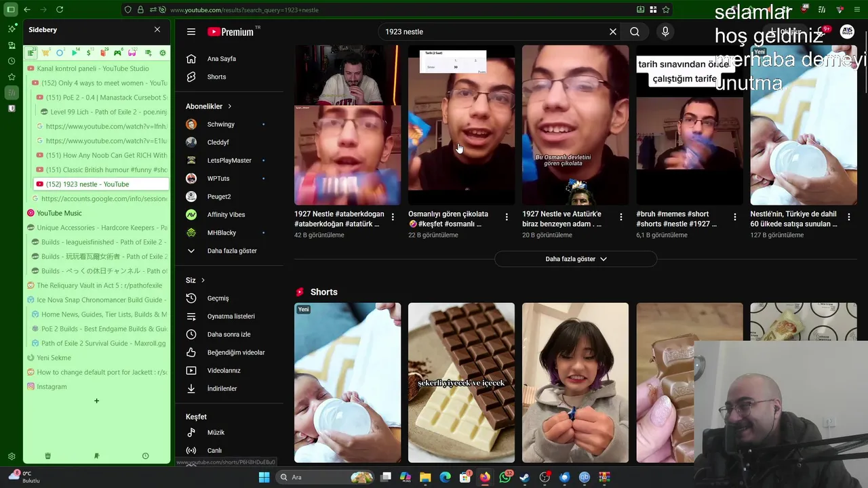Image resolution: width=868 pixels, height=488 pixels.
Task: Open Sidebery settings gear icon
Action: pyautogui.click(x=162, y=53)
